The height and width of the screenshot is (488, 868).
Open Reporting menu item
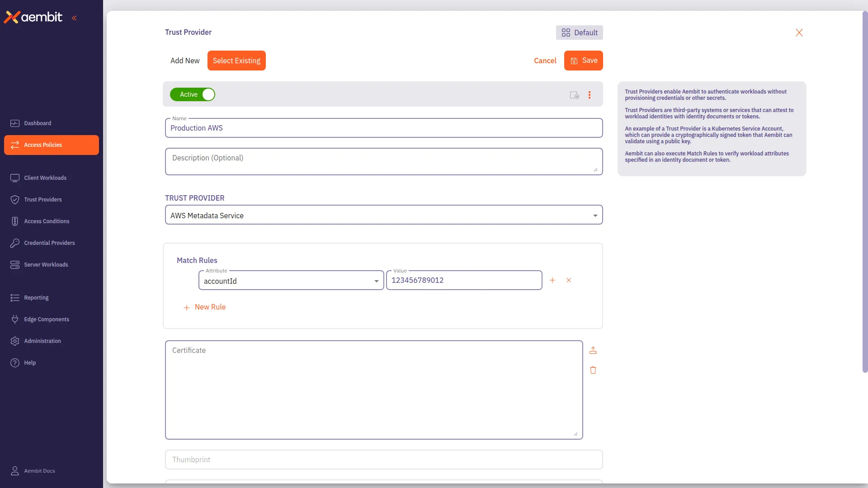(52, 298)
